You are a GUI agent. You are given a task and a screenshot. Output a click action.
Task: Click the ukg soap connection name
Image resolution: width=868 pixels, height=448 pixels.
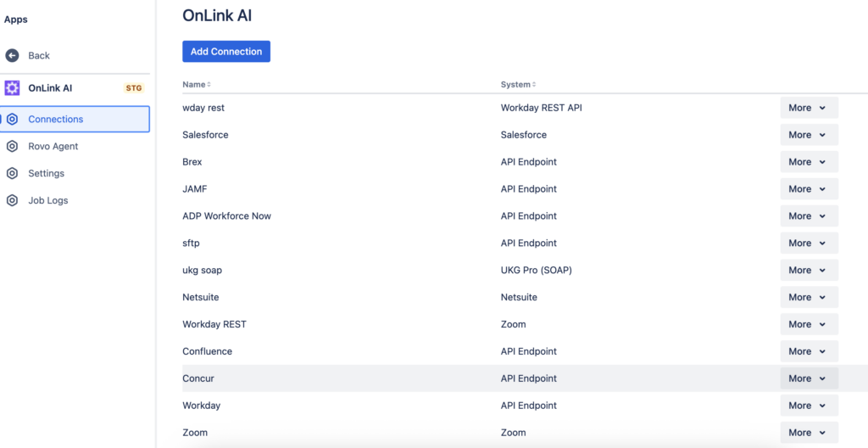tap(203, 270)
